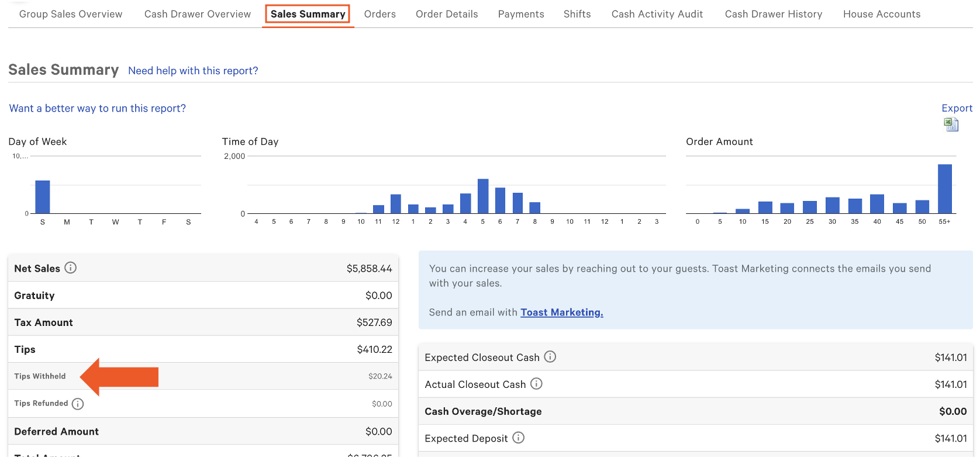980x458 pixels.
Task: Click the Expected Closeout Cash info icon
Action: [550, 357]
